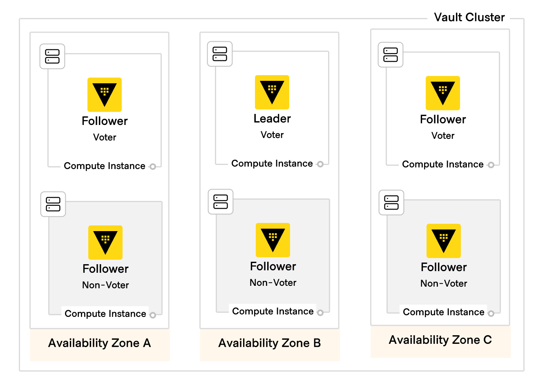Select the Non-Voter Vault icon in Zone B

pos(273,240)
